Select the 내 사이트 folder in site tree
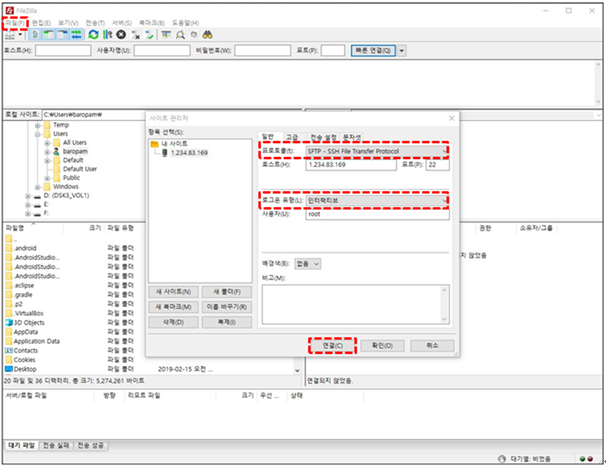 [174, 144]
